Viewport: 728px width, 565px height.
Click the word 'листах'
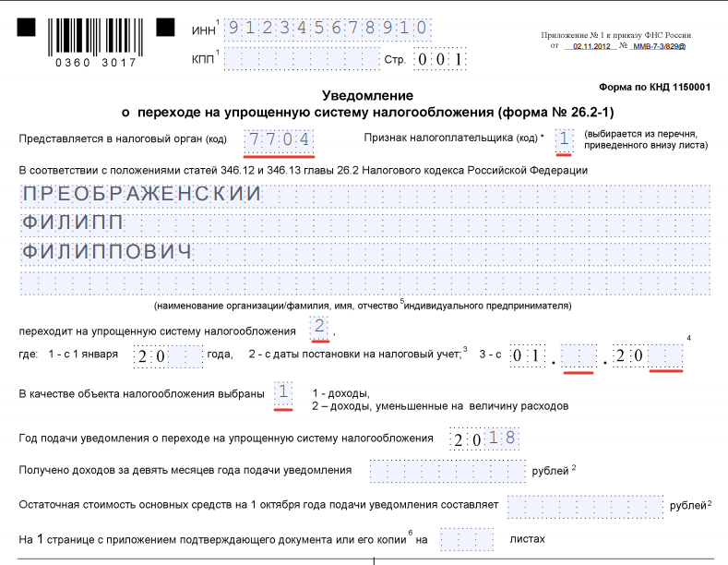tap(528, 539)
